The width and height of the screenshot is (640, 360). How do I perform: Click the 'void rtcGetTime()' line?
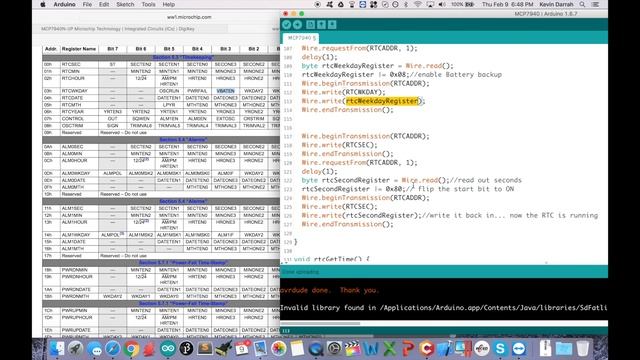(331, 259)
